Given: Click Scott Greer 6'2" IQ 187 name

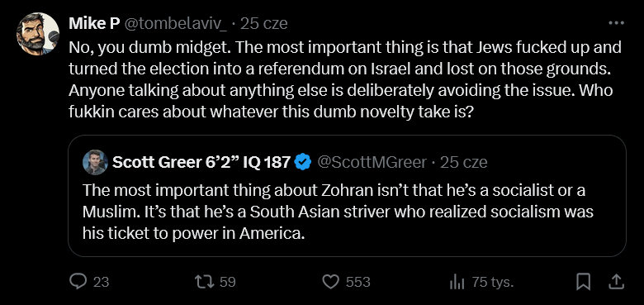Looking at the screenshot, I should click(x=201, y=162).
